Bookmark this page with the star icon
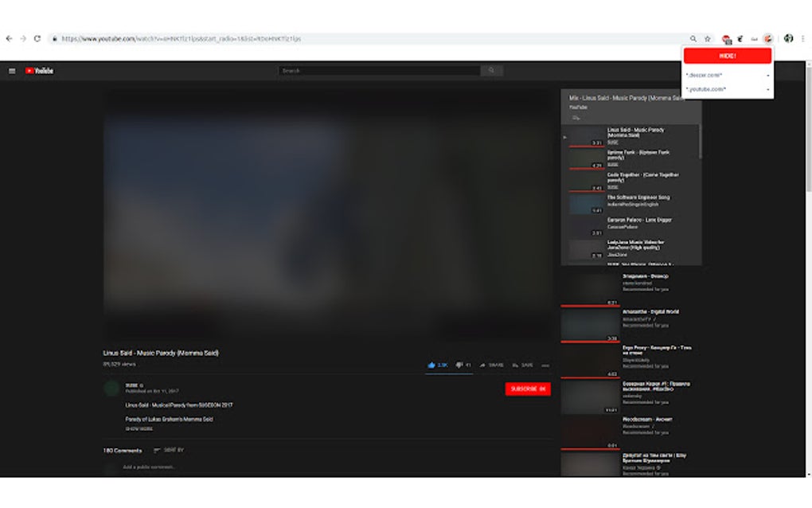This screenshot has width=812, height=508. tap(708, 39)
